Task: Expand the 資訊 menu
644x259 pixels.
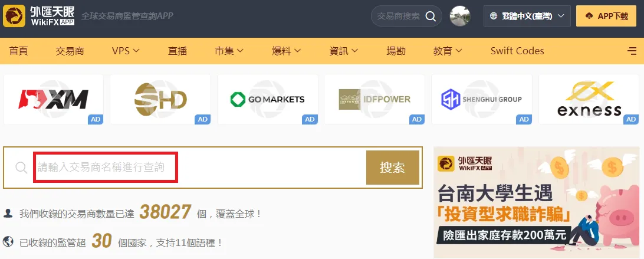Action: (344, 51)
